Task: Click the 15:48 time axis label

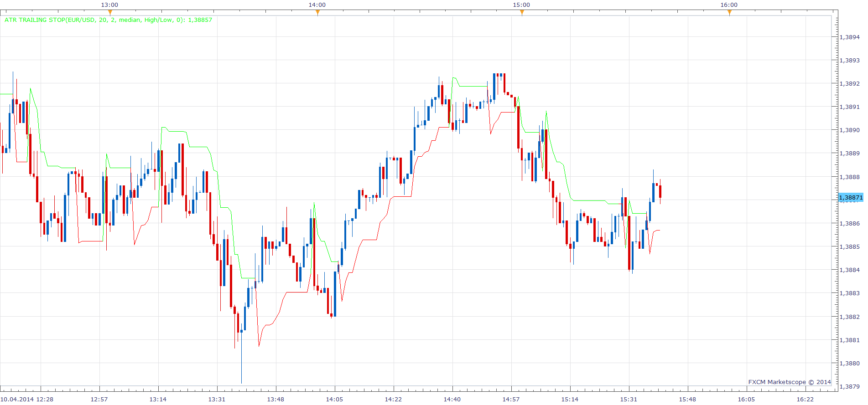Action: pos(687,400)
